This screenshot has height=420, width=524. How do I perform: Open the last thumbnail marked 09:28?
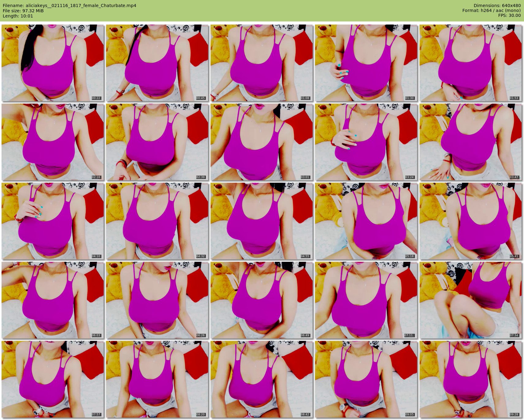pos(470,379)
